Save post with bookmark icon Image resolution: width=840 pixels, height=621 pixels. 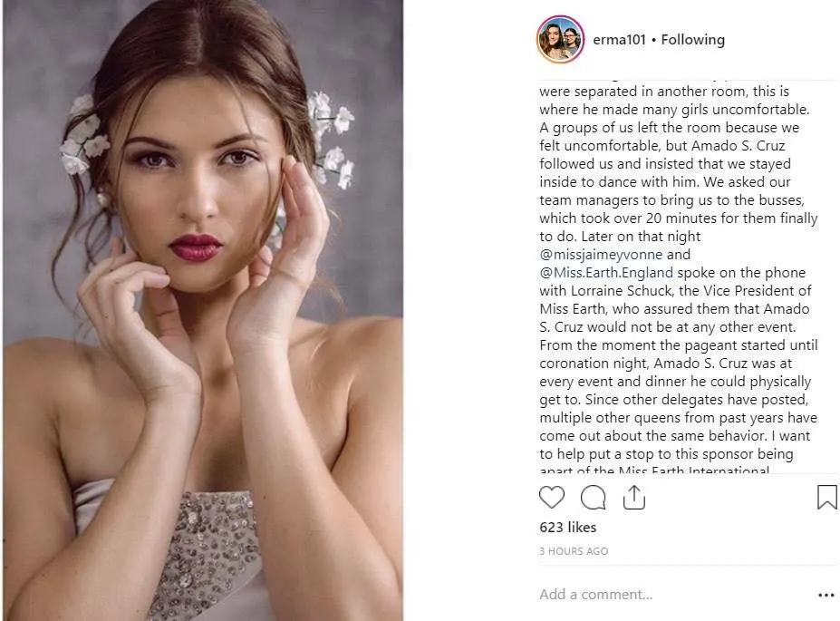(x=826, y=497)
